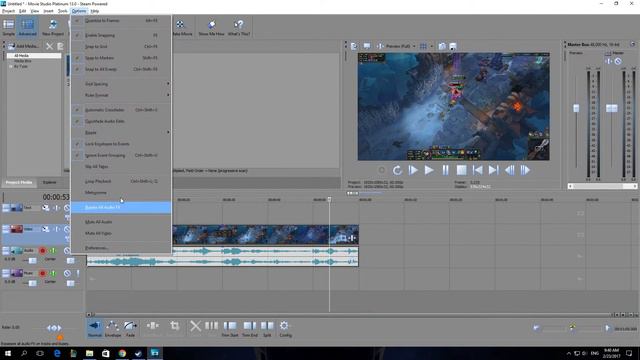
Task: Click Add Media button
Action: tap(24, 46)
